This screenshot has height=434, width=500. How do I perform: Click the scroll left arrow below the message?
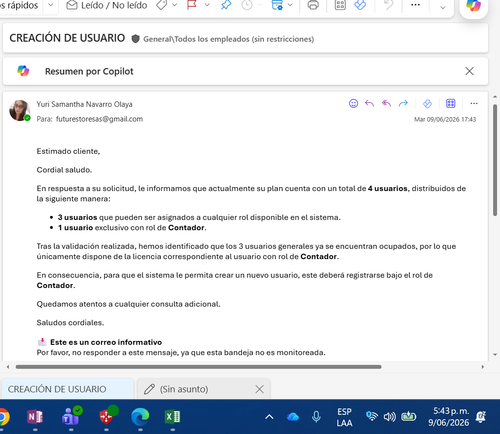8,367
